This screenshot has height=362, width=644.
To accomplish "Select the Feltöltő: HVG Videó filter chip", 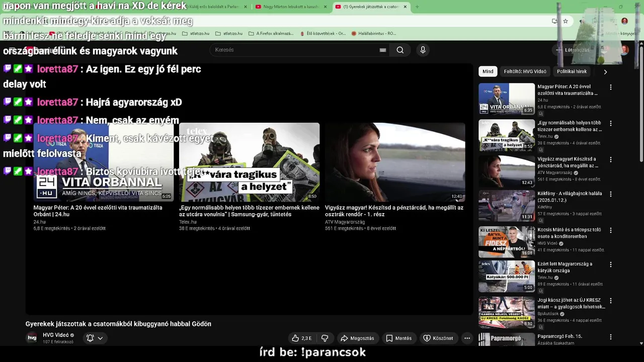I will point(525,71).
